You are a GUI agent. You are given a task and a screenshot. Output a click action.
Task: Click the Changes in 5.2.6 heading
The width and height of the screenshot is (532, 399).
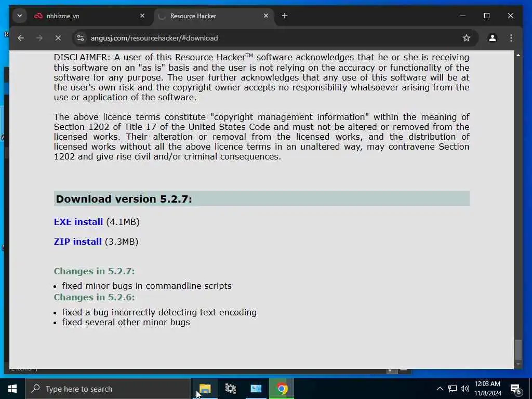(95, 297)
